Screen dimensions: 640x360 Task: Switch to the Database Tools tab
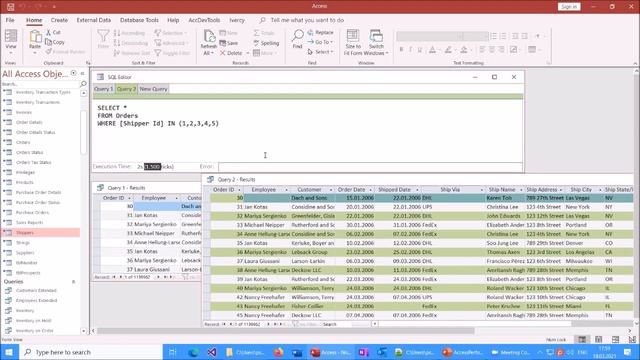[x=139, y=20]
